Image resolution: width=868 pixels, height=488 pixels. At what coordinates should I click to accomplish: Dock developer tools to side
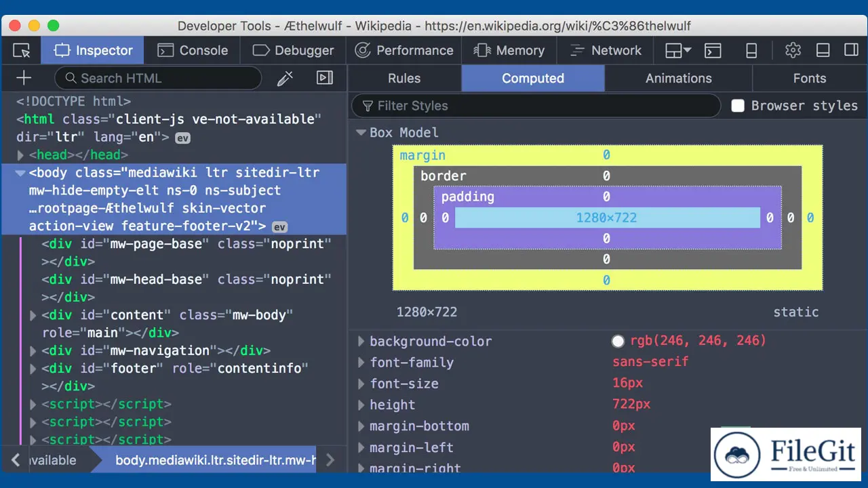[x=851, y=51]
